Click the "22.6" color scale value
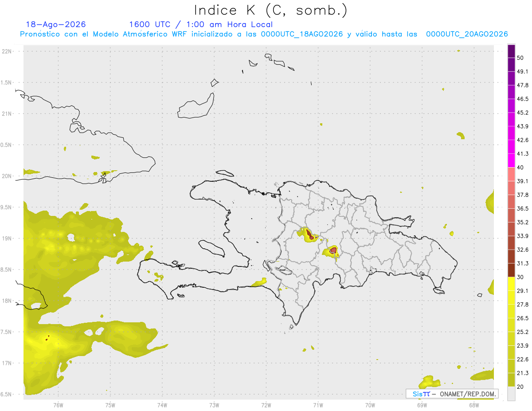Screen dimensions: 532x411 tap(523, 360)
